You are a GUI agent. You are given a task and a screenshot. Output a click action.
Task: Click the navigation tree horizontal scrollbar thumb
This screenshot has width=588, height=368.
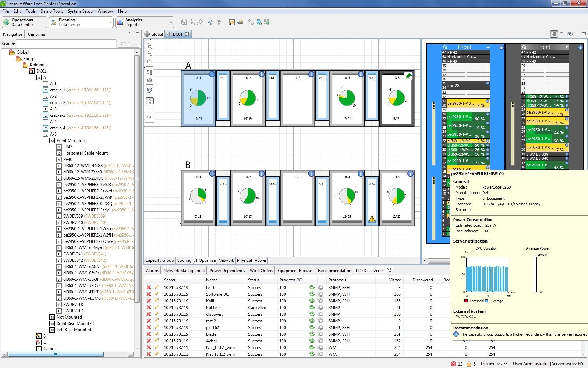tap(55, 354)
